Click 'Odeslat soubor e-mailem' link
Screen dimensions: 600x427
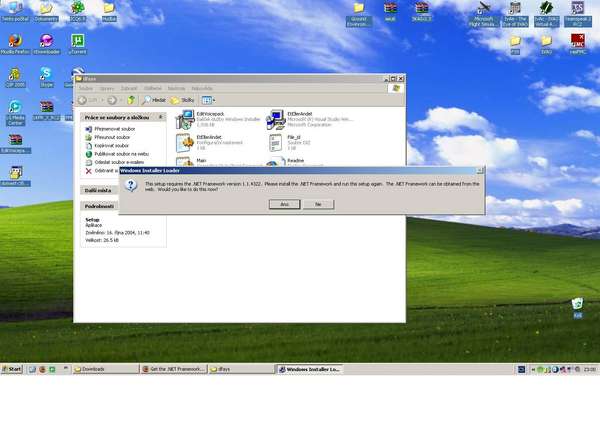pyautogui.click(x=119, y=162)
